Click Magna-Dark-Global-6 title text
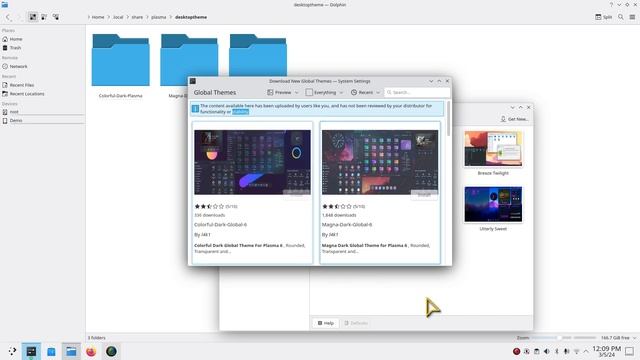 tap(347, 224)
